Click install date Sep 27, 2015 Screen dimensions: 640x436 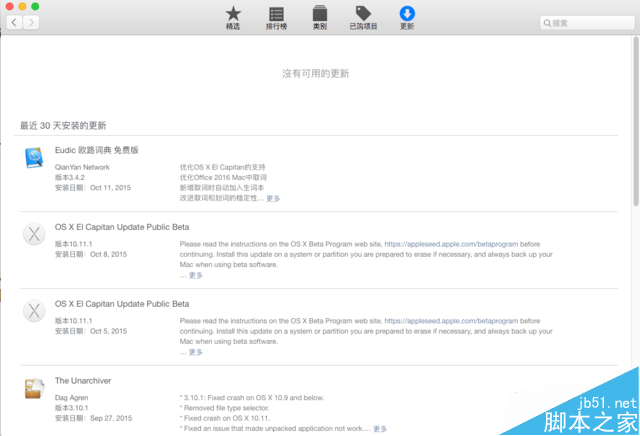click(93, 418)
